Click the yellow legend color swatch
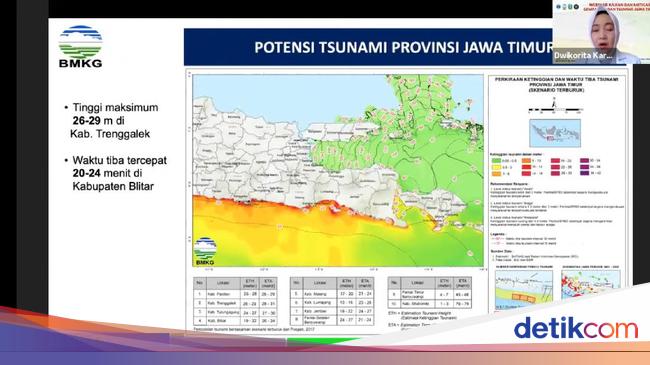This screenshot has height=365, width=650. tap(496, 167)
